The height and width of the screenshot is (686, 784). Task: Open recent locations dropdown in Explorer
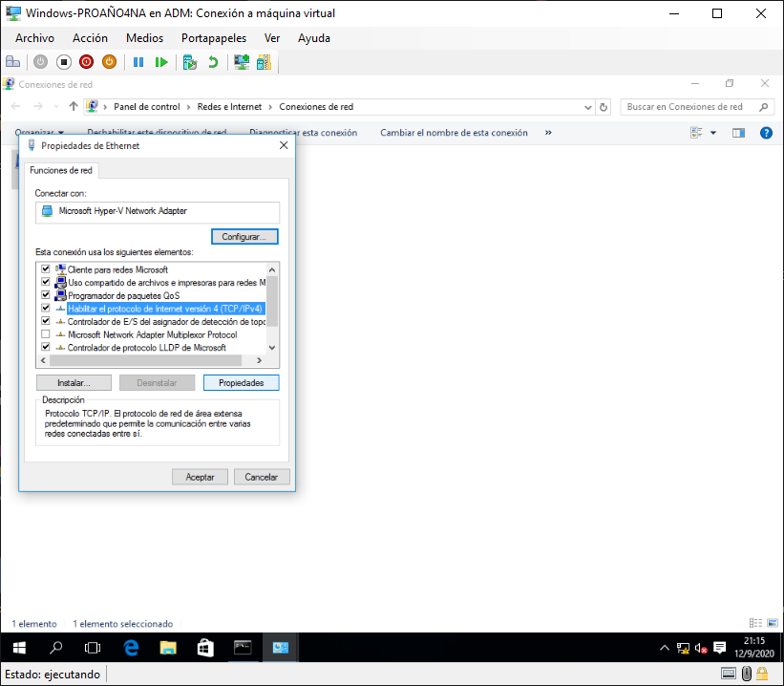(56, 107)
